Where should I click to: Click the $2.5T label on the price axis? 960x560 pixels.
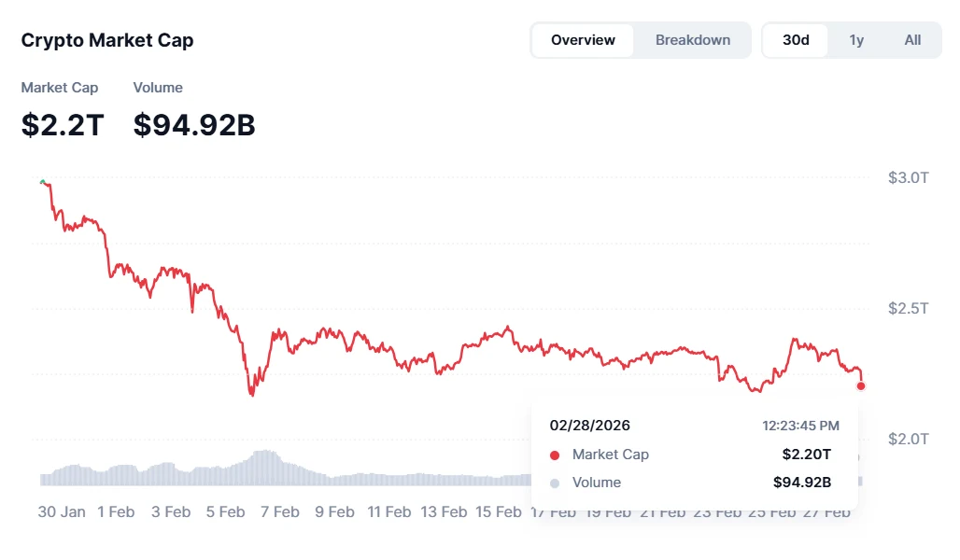(x=908, y=308)
